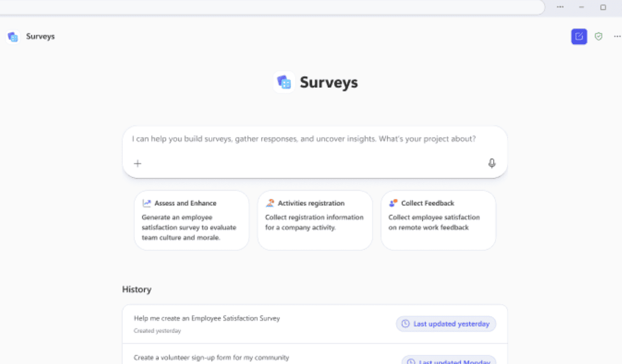Open the browser window ellipsis menu
This screenshot has height=364, width=622.
pyautogui.click(x=560, y=7)
